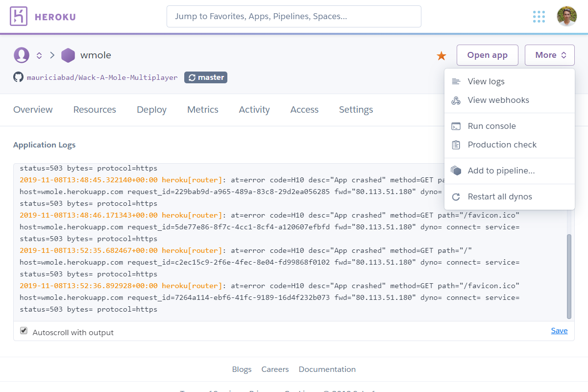The height and width of the screenshot is (392, 588).
Task: Select View logs from the menu
Action: pyautogui.click(x=510, y=82)
